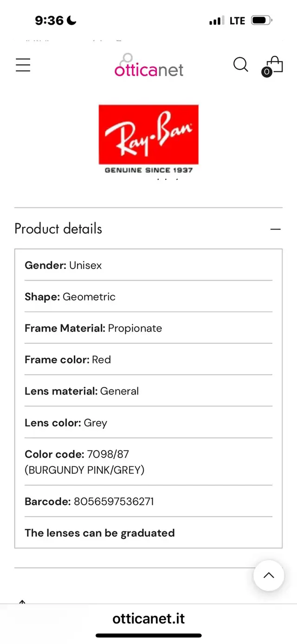Open the shopping bag cart

pos(273,66)
